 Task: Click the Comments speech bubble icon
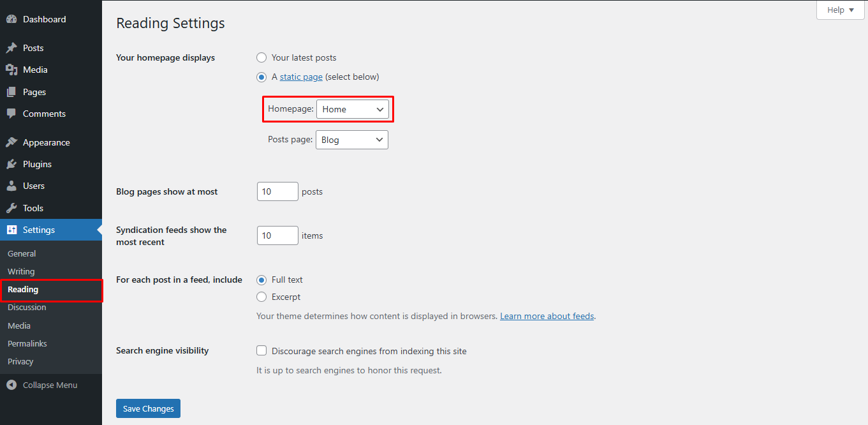coord(11,114)
